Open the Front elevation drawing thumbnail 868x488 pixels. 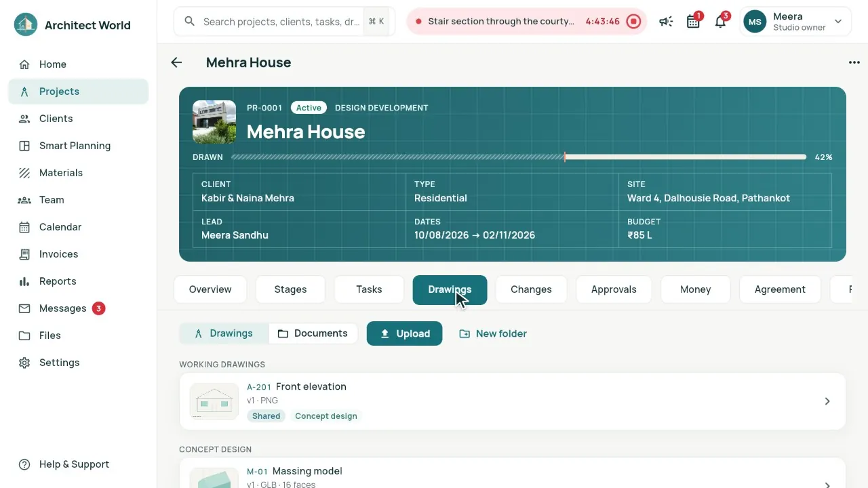tap(214, 401)
